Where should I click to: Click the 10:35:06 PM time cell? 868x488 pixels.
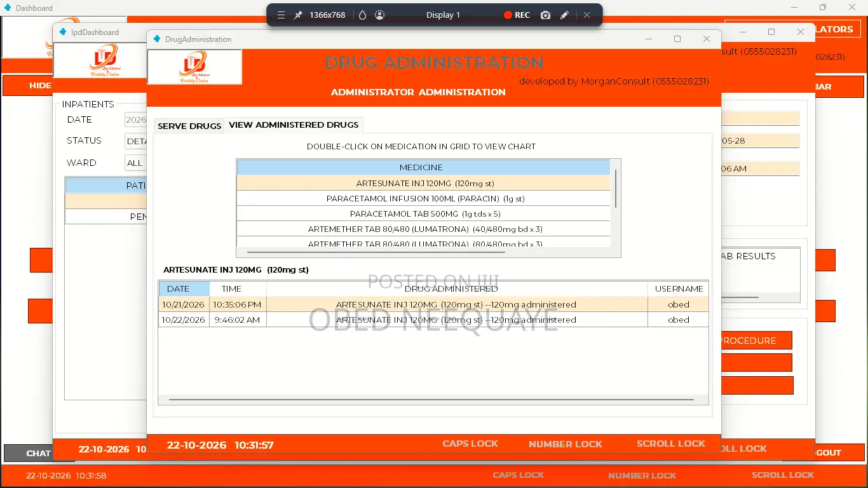[237, 304]
